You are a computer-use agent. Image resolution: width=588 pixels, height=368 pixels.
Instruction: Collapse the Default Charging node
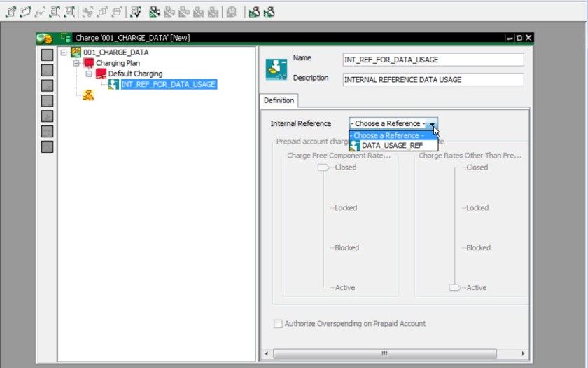click(89, 74)
